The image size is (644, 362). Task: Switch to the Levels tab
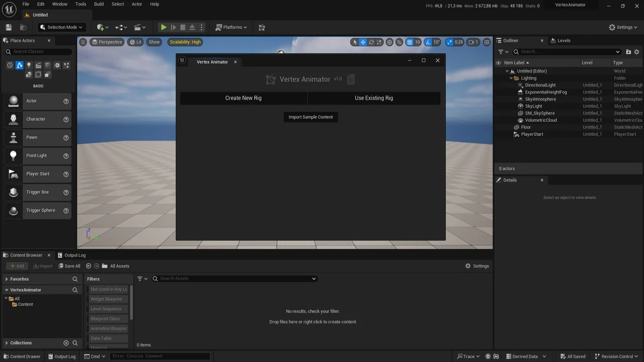click(563, 40)
